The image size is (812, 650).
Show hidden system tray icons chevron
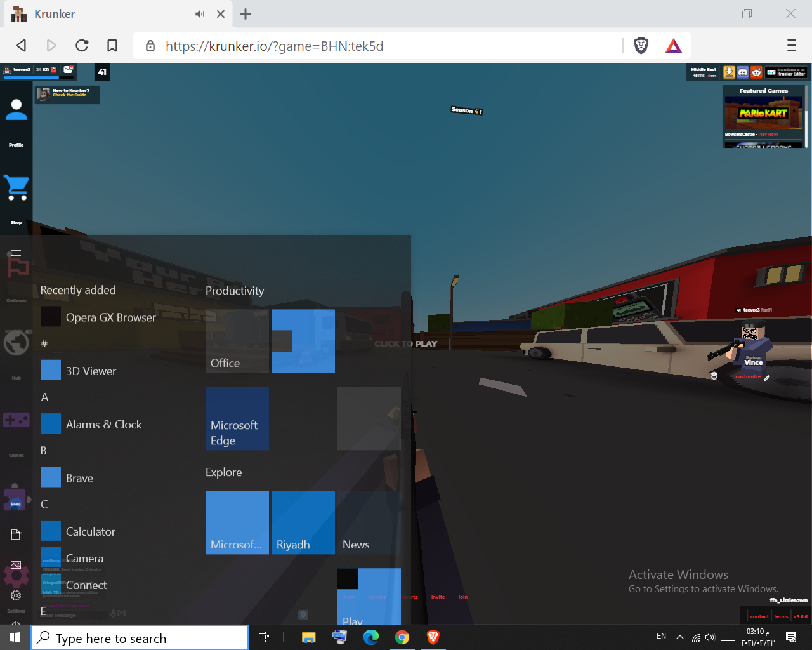(x=679, y=637)
